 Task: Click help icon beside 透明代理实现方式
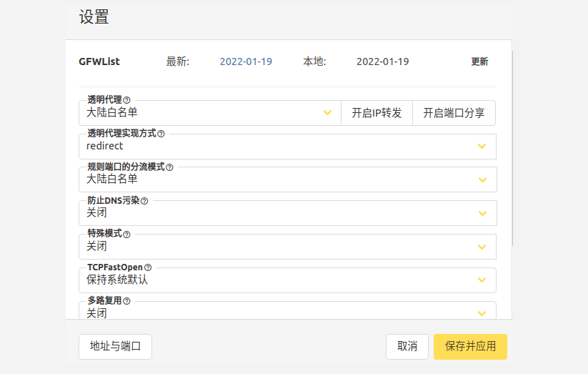(x=161, y=134)
